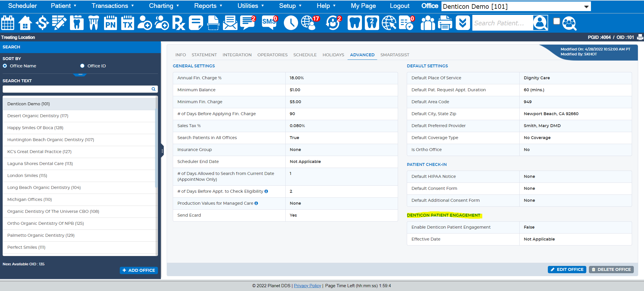Open the Rx prescription icon
The width and height of the screenshot is (644, 291).
[x=179, y=23]
